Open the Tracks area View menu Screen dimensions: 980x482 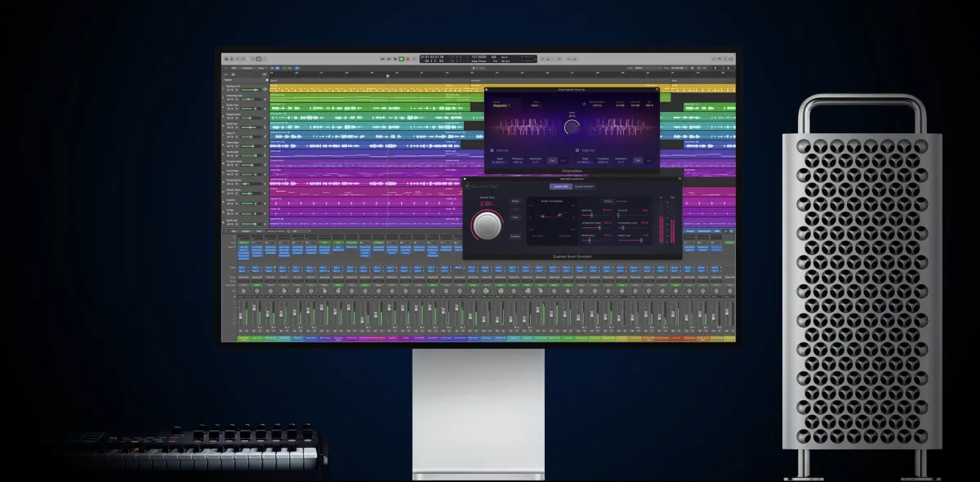261,68
